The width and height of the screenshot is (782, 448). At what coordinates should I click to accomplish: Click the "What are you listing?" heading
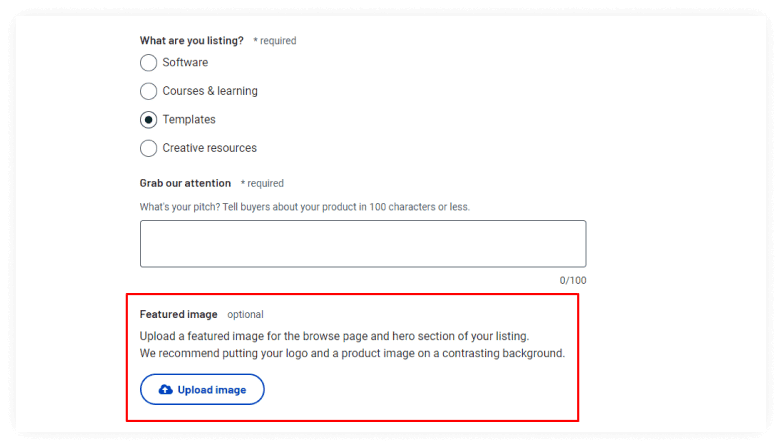(x=192, y=40)
